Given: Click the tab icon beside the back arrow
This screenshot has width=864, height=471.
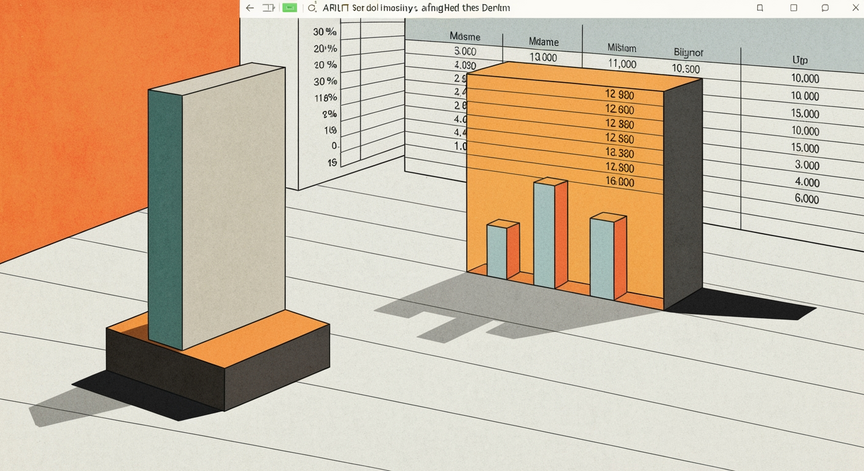Looking at the screenshot, I should (x=268, y=8).
